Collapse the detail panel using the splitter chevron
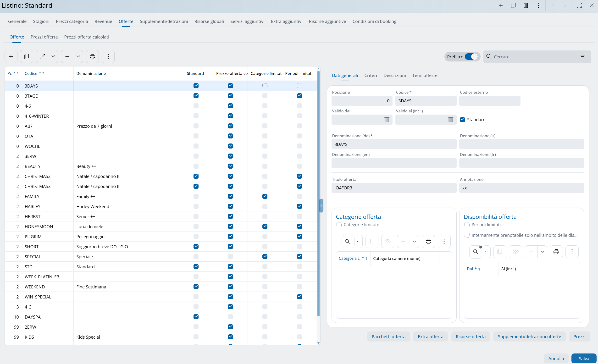 321,205
